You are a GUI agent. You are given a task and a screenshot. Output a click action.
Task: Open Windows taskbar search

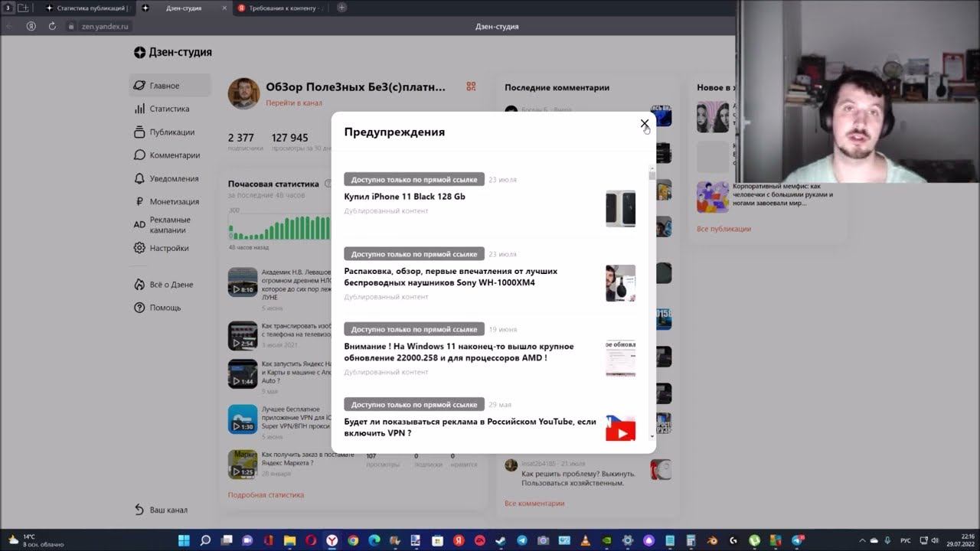pyautogui.click(x=205, y=540)
